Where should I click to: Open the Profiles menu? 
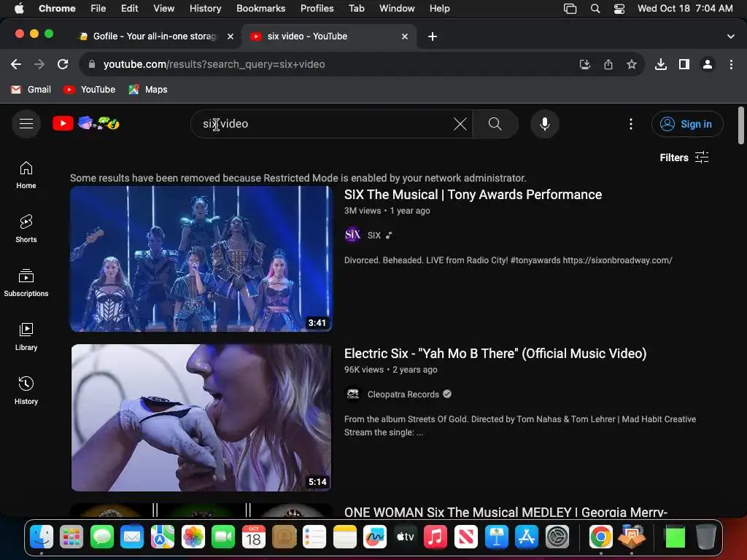click(317, 8)
